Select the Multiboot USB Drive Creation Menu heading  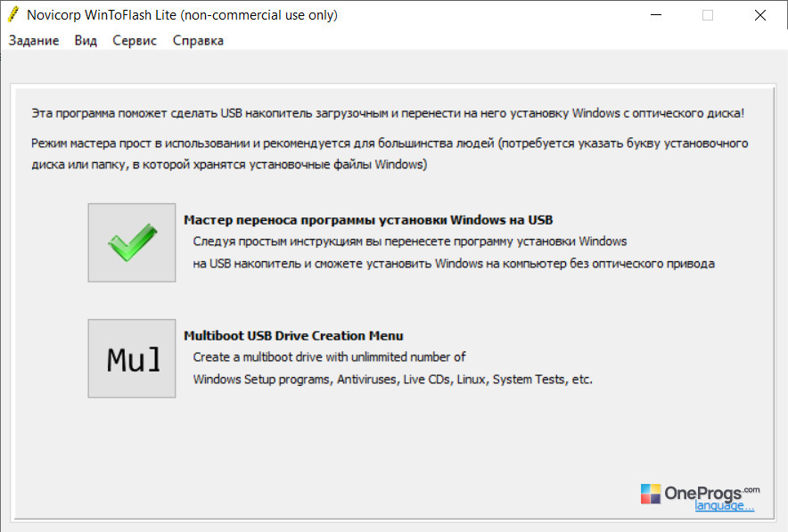[x=293, y=336]
